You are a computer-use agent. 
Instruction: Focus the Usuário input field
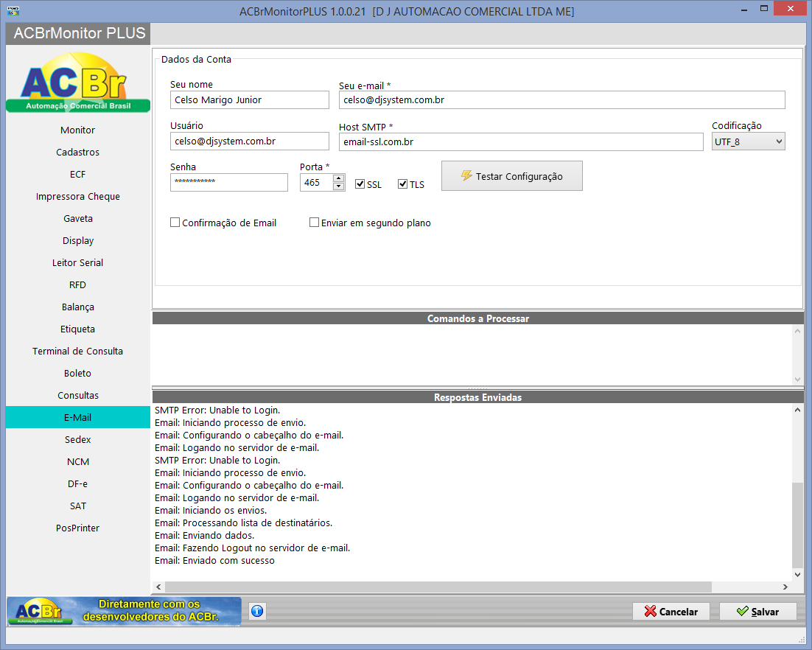tap(250, 141)
